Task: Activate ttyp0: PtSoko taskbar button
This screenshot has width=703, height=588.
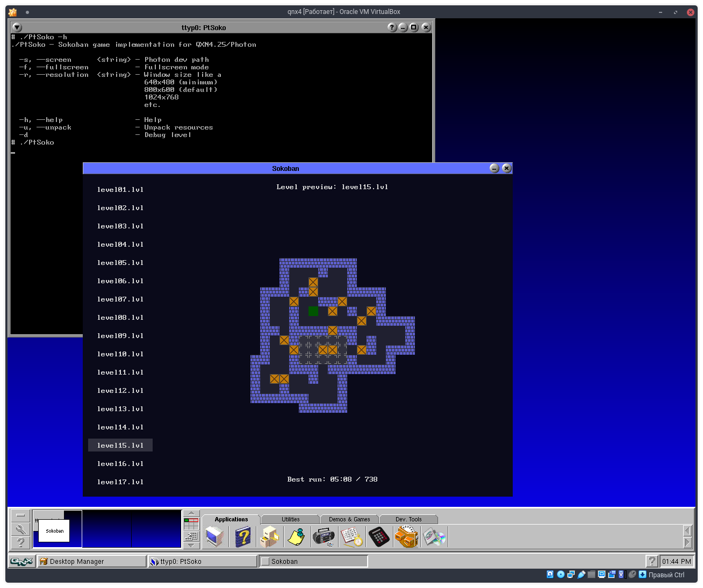Action: click(x=203, y=561)
